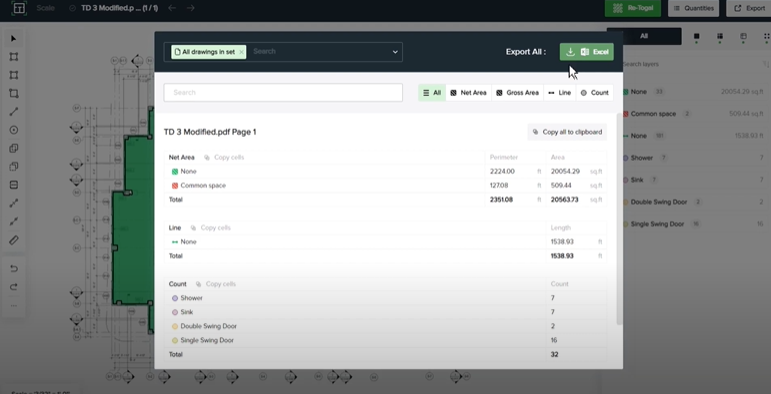Go to previous page arrow

tap(172, 8)
